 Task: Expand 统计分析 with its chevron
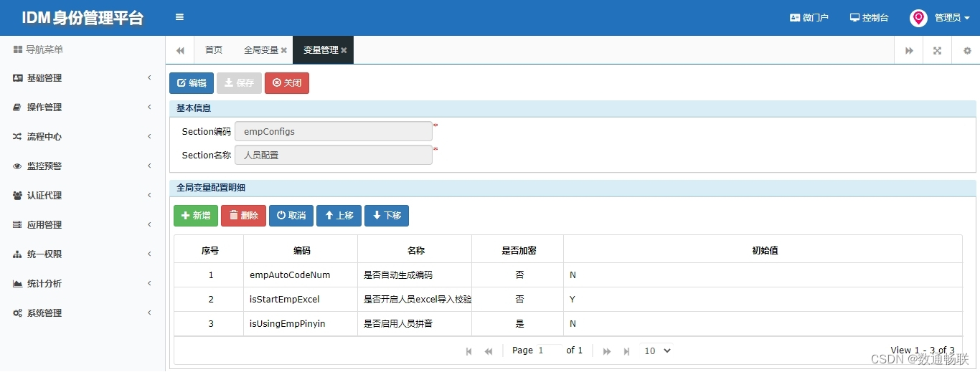pos(149,284)
